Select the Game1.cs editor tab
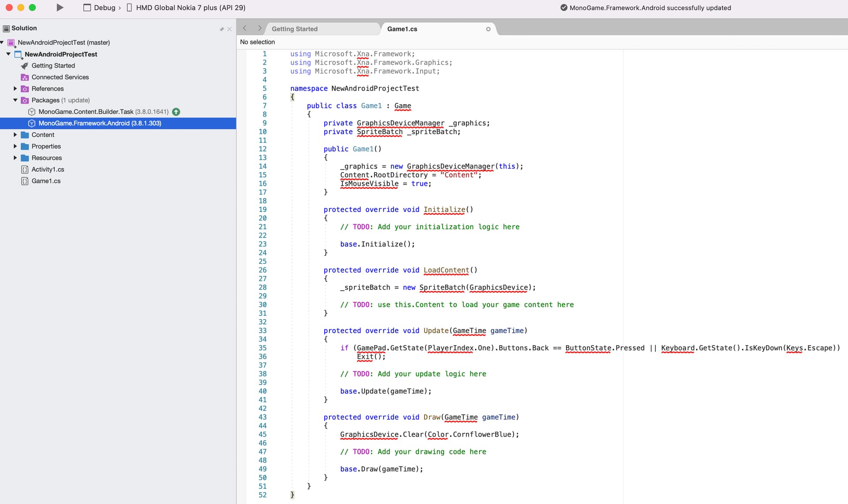Image resolution: width=848 pixels, height=504 pixels. 402,29
